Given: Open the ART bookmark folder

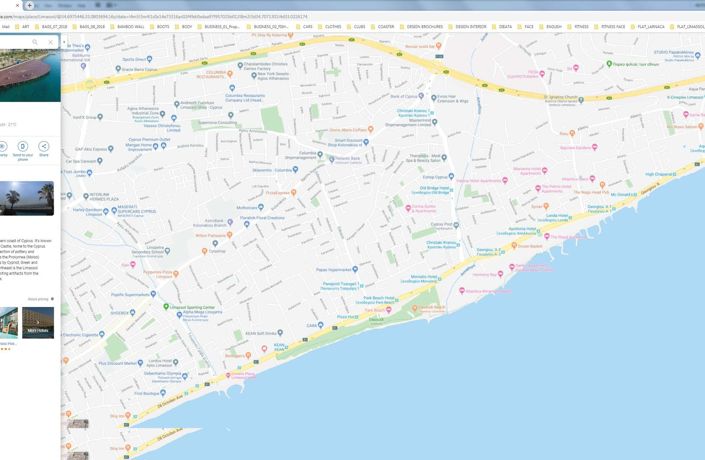Looking at the screenshot, I should (22, 27).
